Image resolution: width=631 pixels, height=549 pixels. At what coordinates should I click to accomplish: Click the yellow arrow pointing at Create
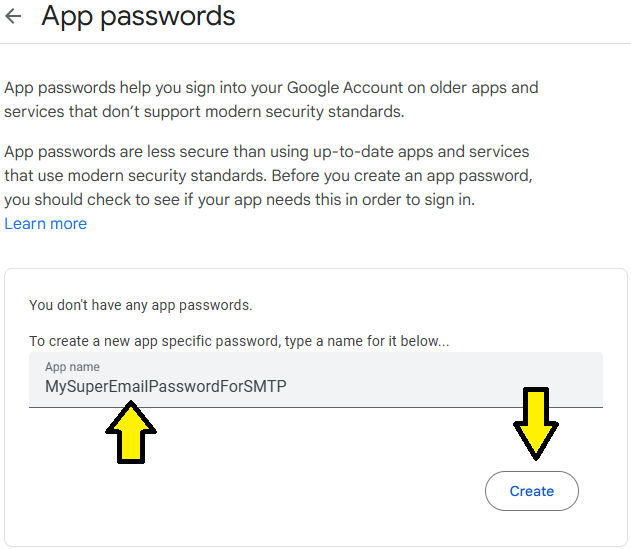coord(536,424)
